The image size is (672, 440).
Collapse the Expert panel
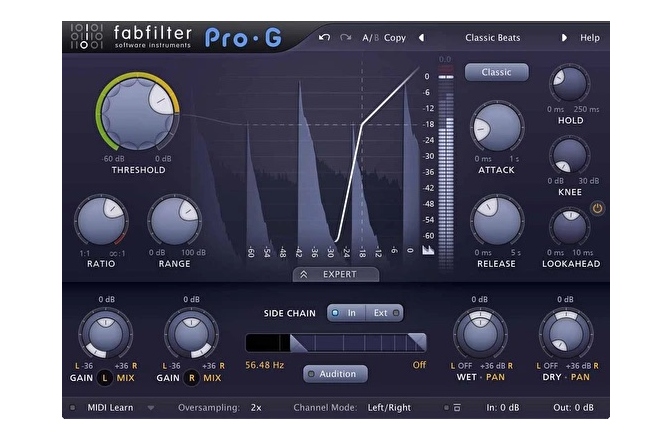[336, 274]
